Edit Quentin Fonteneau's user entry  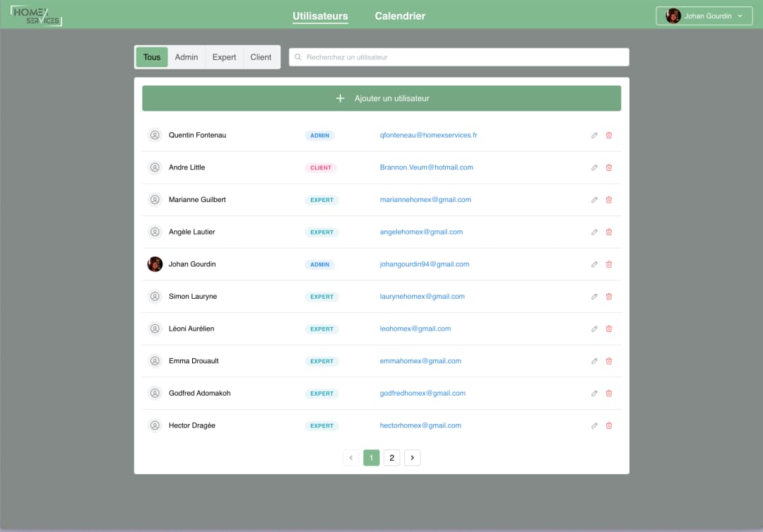(x=594, y=135)
